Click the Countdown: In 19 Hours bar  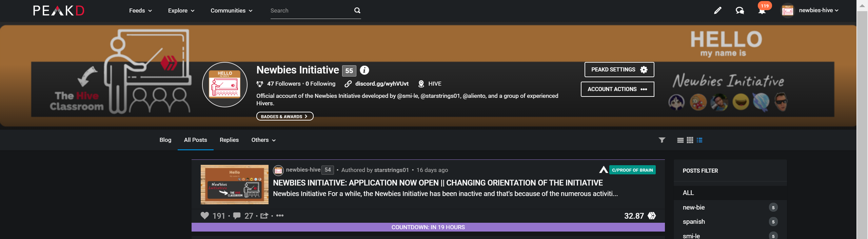(x=428, y=227)
